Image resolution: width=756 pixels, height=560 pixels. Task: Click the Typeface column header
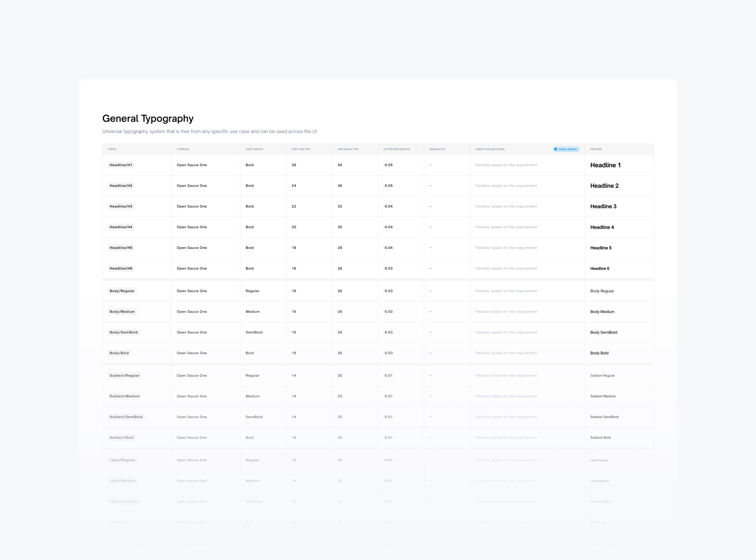click(183, 149)
